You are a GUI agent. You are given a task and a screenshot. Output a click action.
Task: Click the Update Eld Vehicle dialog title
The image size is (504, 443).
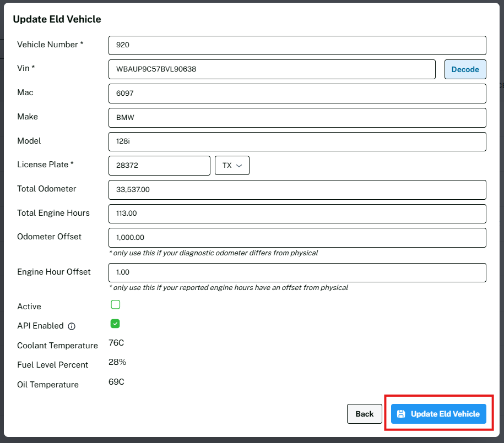57,19
